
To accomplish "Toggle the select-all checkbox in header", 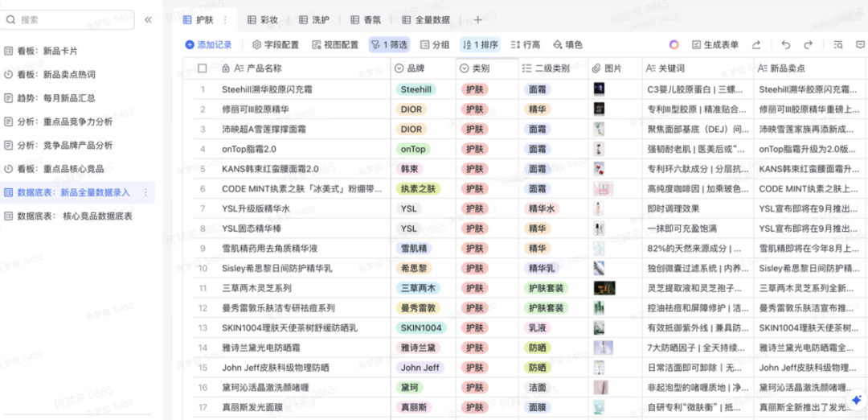I will (203, 68).
